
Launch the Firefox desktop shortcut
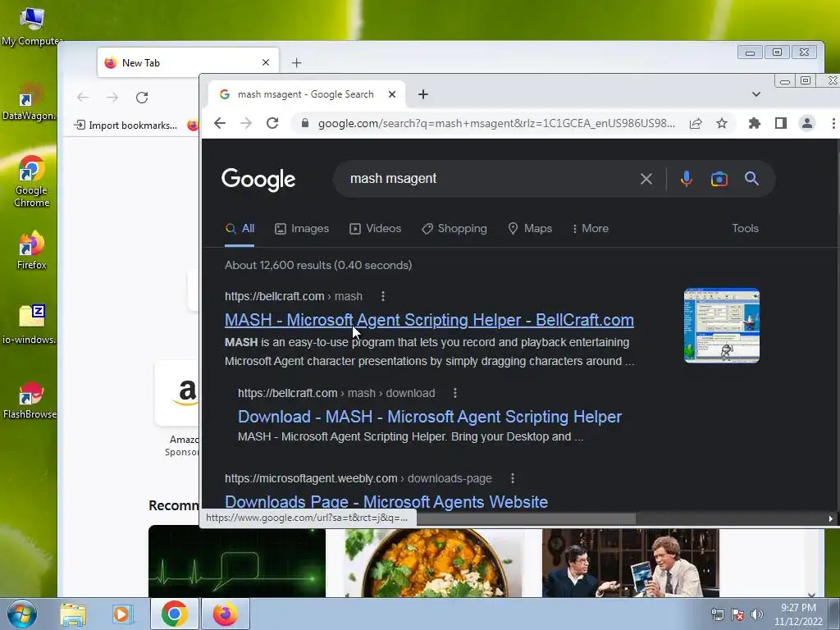pyautogui.click(x=31, y=251)
